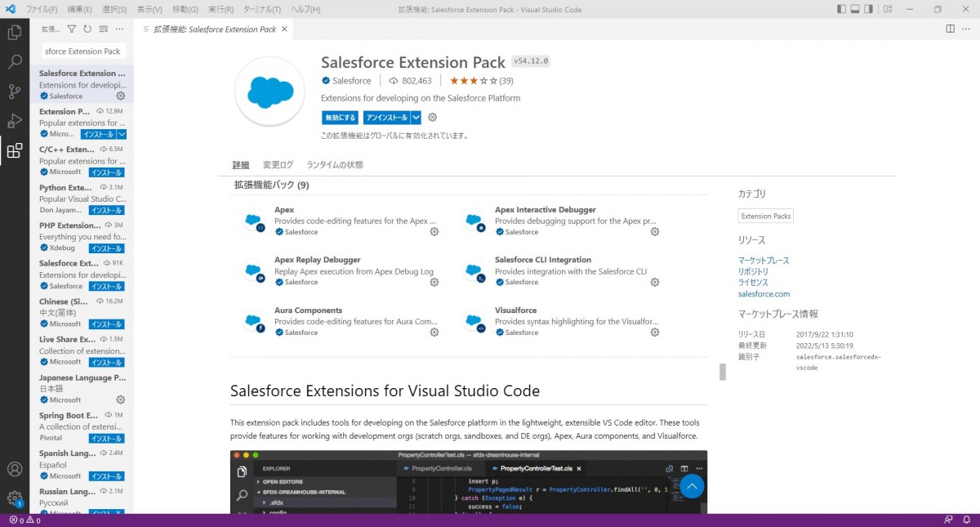The height and width of the screenshot is (527, 980).
Task: Open the インストール dropdown on the Chinese language pack
Action: (x=121, y=323)
